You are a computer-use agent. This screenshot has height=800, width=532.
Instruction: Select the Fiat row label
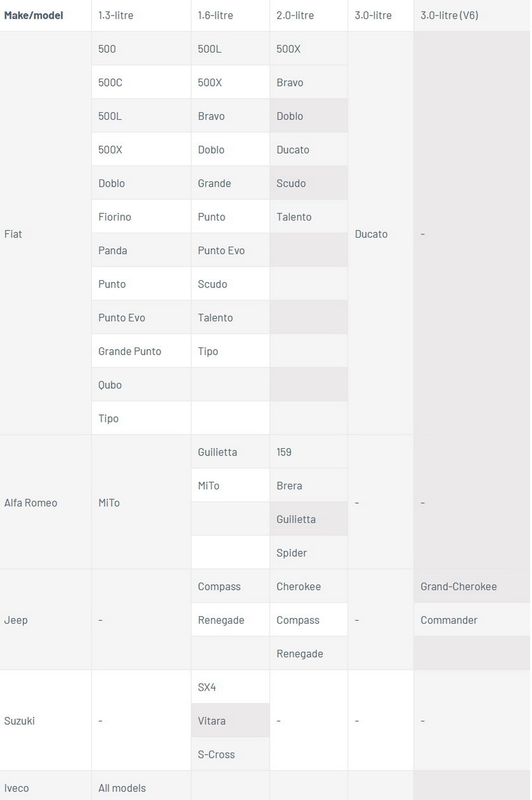point(13,234)
